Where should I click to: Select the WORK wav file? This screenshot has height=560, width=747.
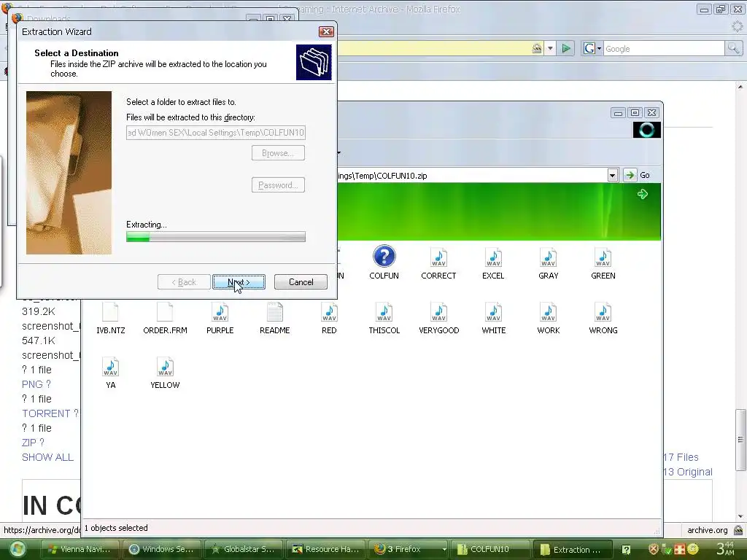(549, 318)
